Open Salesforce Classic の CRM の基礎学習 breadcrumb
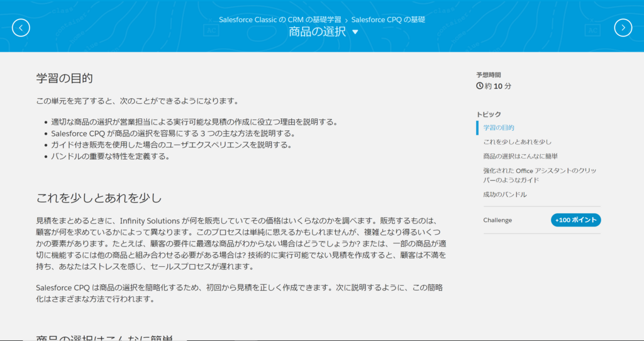 tap(280, 20)
